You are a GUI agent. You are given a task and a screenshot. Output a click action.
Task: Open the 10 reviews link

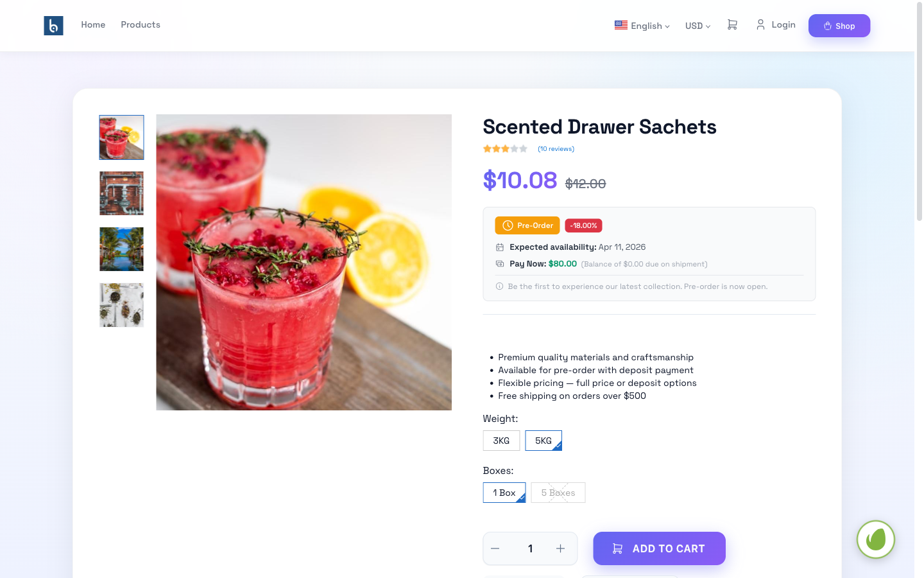[556, 149]
